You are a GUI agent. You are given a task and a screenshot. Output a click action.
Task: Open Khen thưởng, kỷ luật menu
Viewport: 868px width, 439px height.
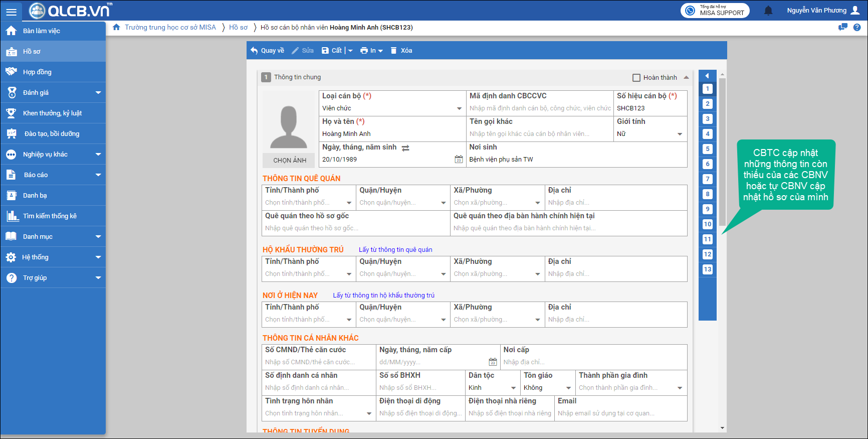pos(53,113)
